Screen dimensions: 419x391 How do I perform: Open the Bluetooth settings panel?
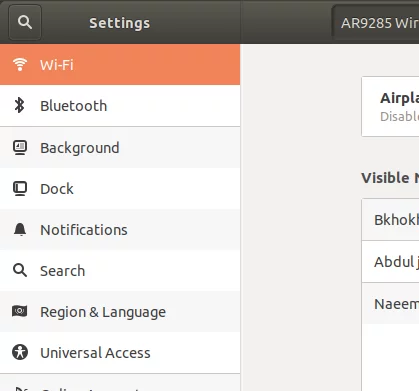[120, 106]
